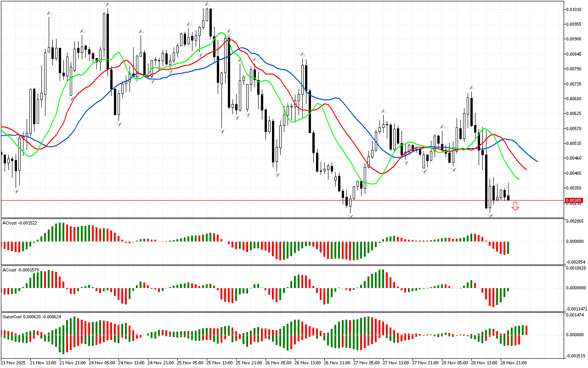Click the last black candlestick on the chart

point(508,197)
